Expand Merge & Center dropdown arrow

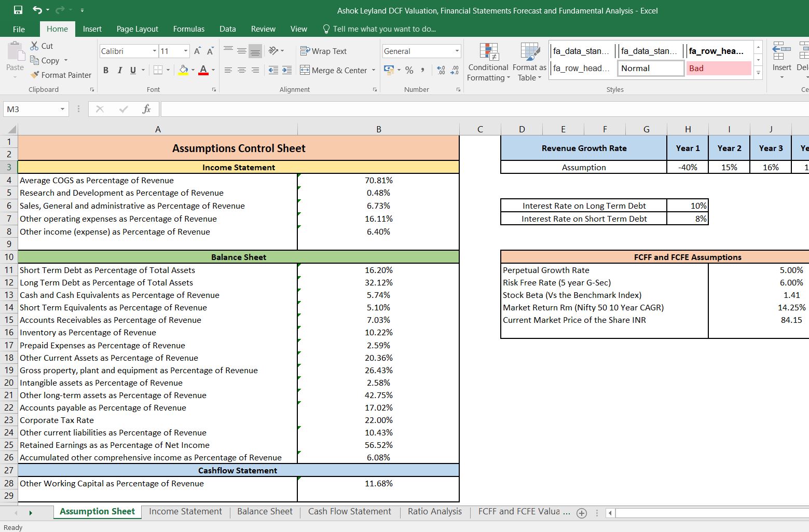click(x=374, y=70)
